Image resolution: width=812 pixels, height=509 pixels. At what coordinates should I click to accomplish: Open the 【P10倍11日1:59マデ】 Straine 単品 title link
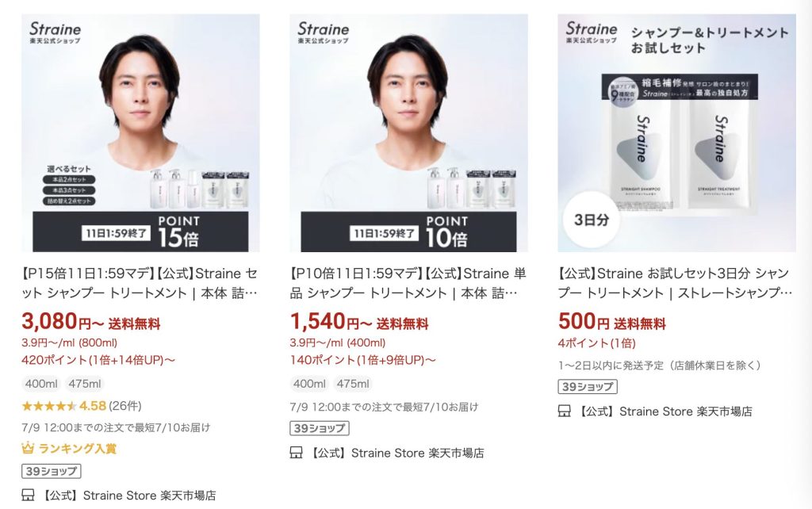[408, 283]
